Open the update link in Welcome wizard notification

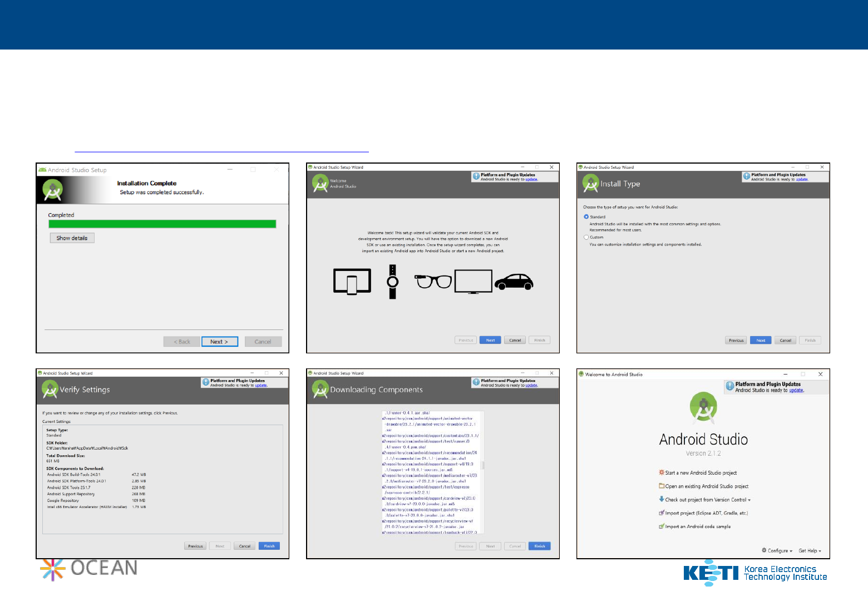531,179
